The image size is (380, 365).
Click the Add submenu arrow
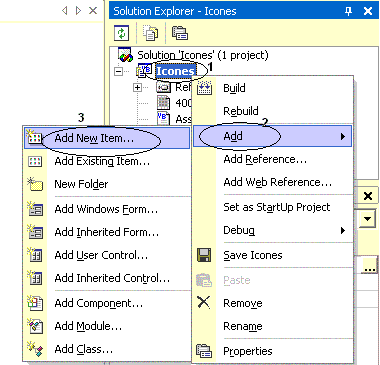(342, 136)
